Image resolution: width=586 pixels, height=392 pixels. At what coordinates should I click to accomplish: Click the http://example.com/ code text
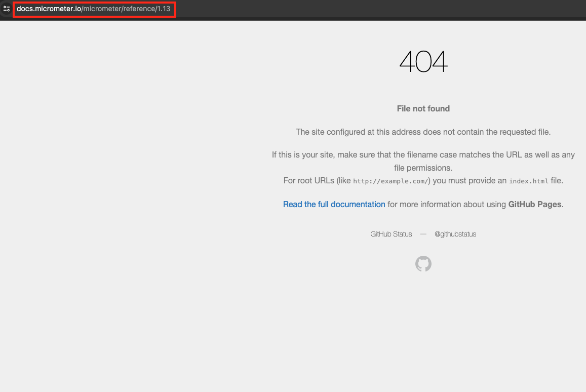click(x=390, y=181)
